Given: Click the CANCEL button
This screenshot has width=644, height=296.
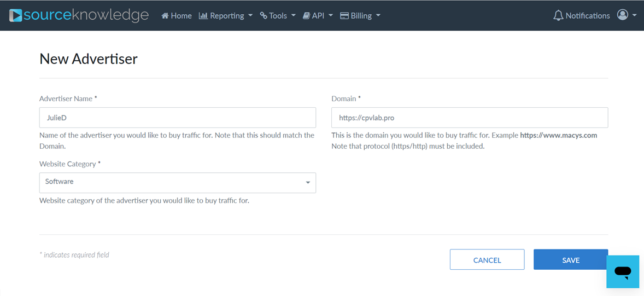Looking at the screenshot, I should click(x=487, y=259).
